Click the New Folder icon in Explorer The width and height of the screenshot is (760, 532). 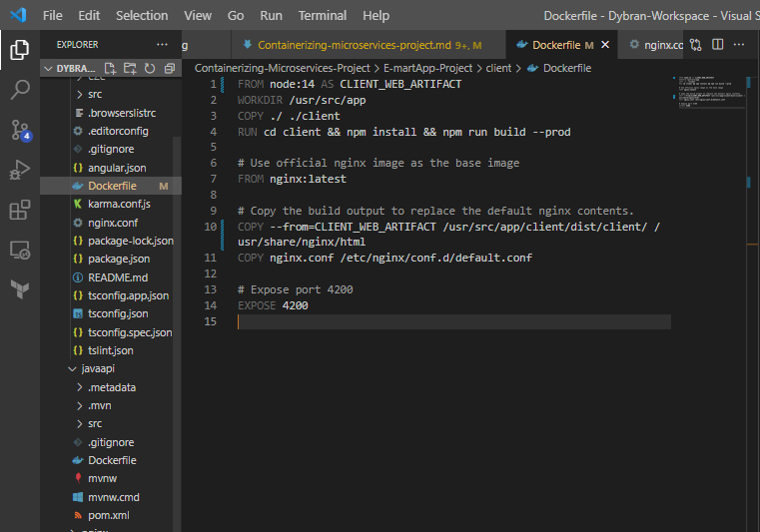coord(130,68)
